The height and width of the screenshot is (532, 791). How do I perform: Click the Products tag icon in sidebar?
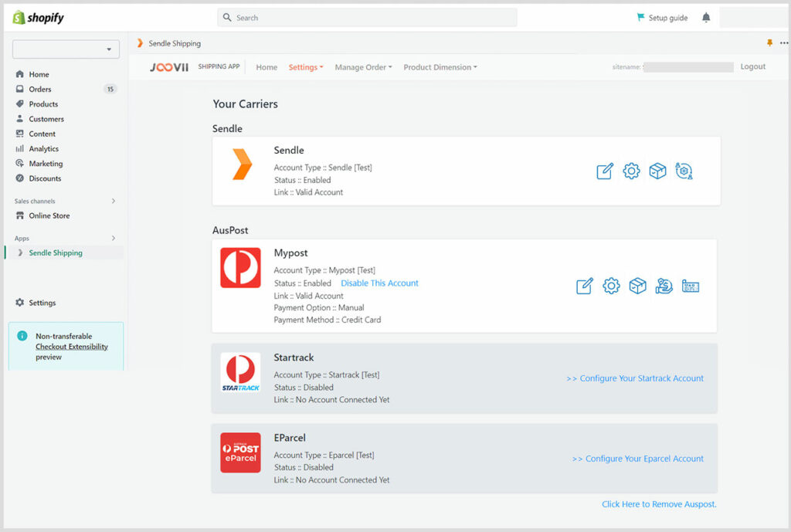19,104
